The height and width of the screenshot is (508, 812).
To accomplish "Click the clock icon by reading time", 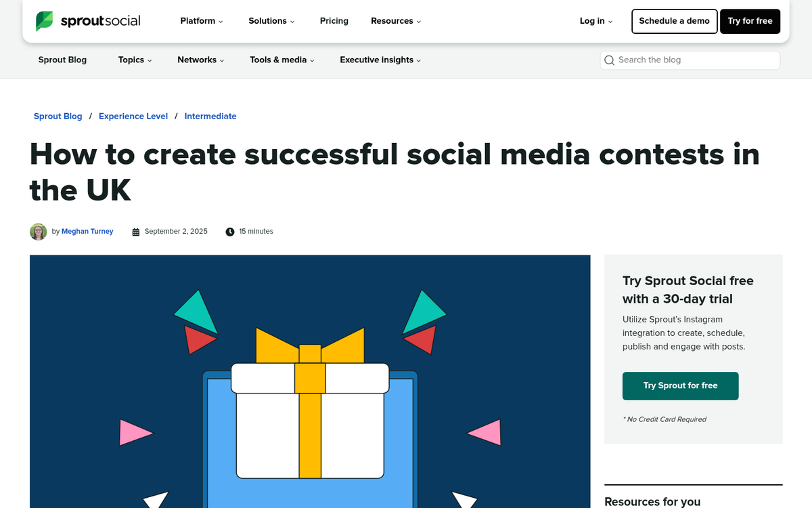I will pyautogui.click(x=230, y=232).
